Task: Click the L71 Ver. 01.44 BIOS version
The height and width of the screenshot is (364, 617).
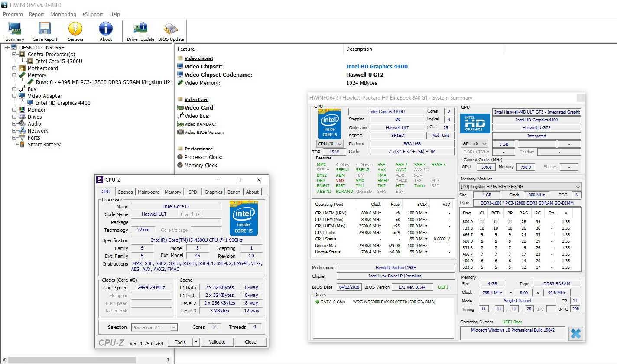Action: click(x=412, y=287)
